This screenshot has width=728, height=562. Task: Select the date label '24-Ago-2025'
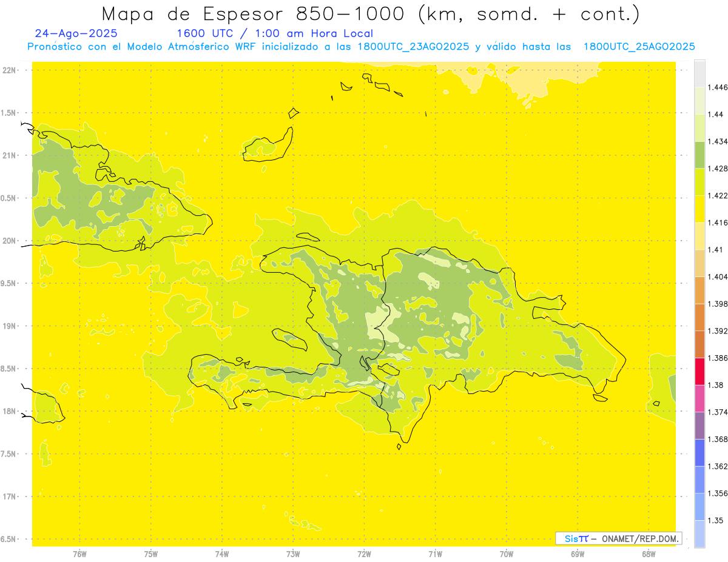(76, 34)
